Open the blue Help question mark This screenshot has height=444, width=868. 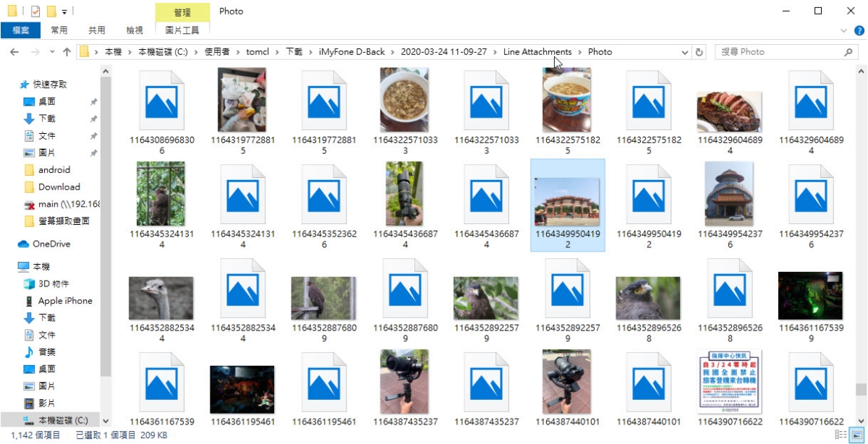[x=858, y=30]
